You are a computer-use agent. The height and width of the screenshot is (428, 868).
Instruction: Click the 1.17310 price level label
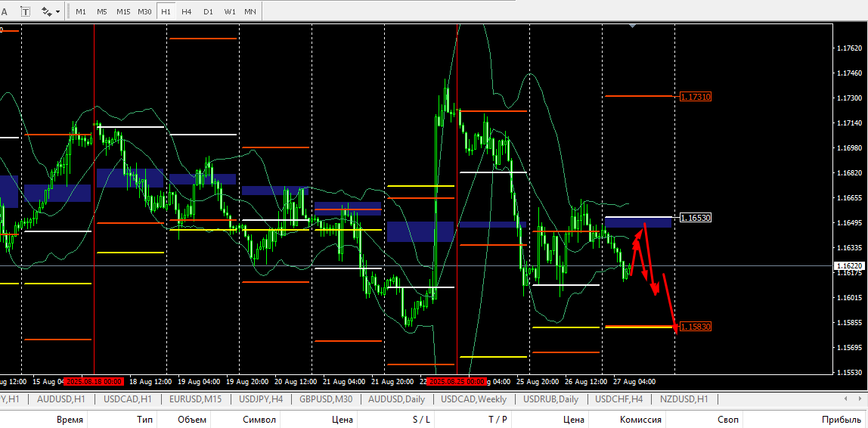(696, 96)
